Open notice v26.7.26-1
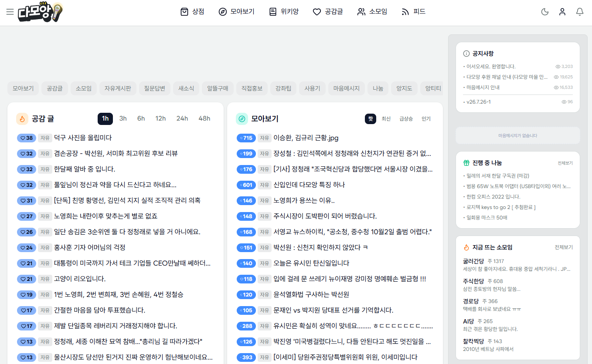Screen dimensions: 592x364 pos(479,102)
